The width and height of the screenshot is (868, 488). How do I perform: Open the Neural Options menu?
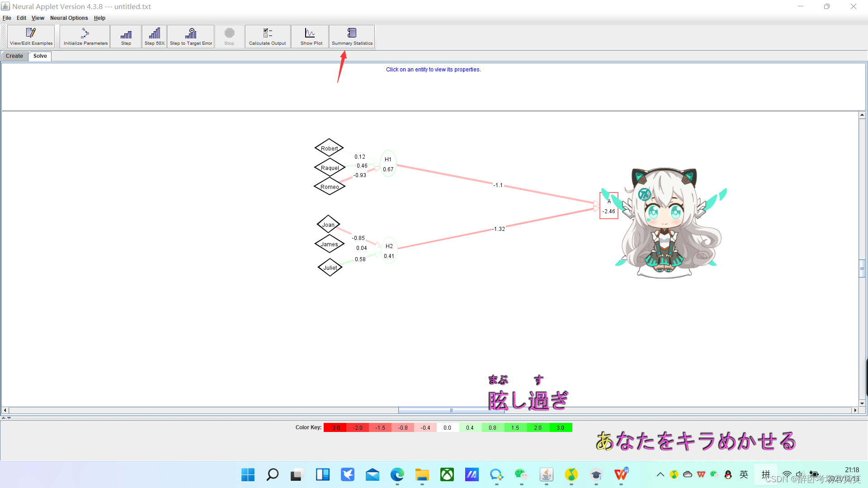69,18
